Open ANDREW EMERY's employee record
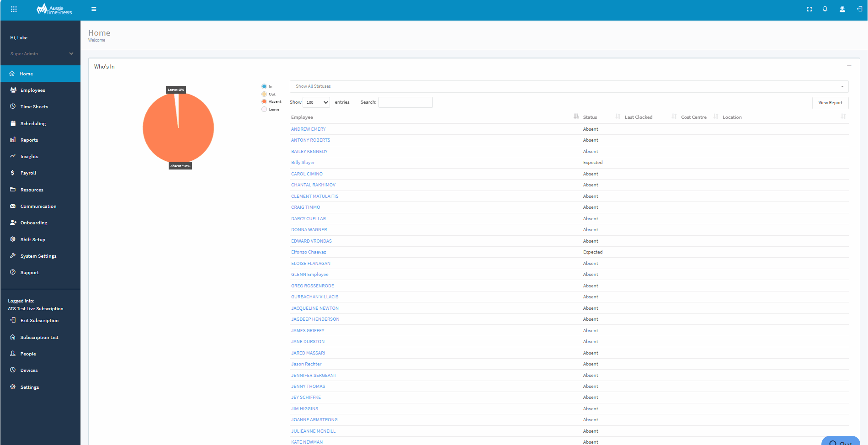The width and height of the screenshot is (868, 445). (308, 129)
